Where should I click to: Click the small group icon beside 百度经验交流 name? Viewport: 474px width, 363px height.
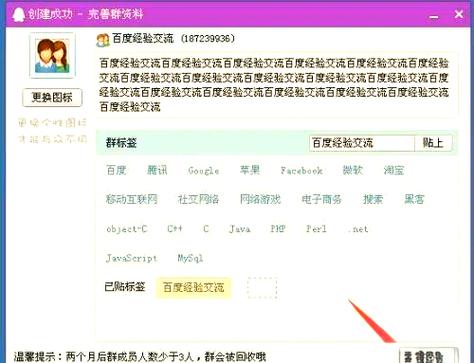103,40
